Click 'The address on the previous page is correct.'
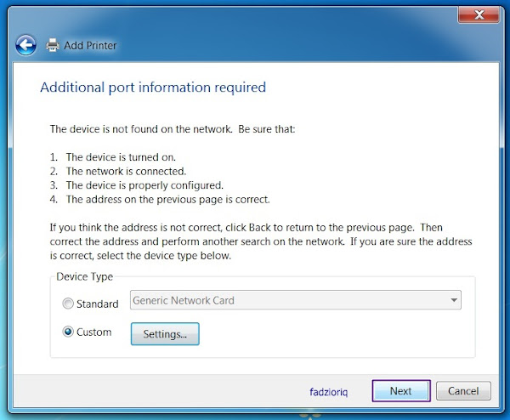 167,200
